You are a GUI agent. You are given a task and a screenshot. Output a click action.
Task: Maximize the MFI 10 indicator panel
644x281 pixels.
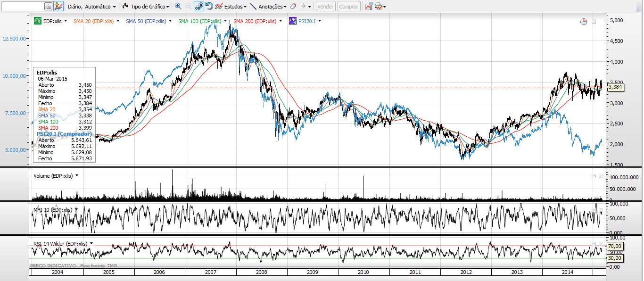coord(594,210)
